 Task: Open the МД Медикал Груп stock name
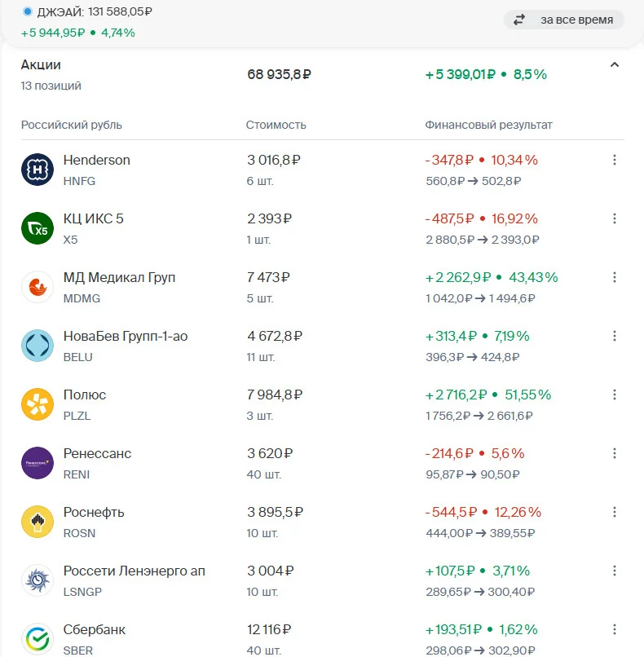coord(119,278)
